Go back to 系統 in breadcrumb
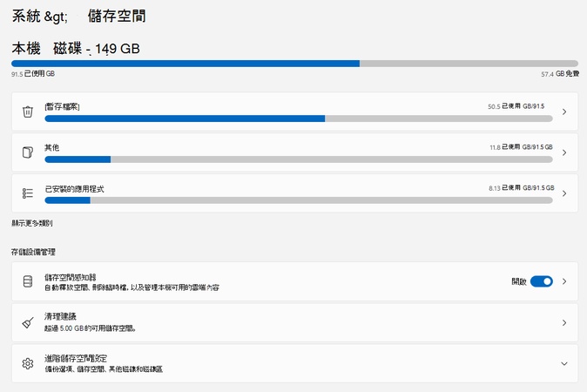587x392 pixels. point(24,17)
